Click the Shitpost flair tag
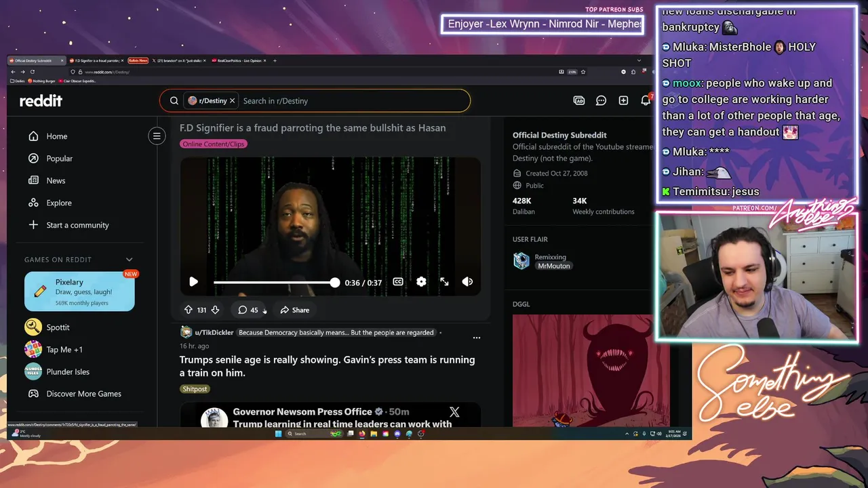The height and width of the screenshot is (488, 868). point(195,389)
